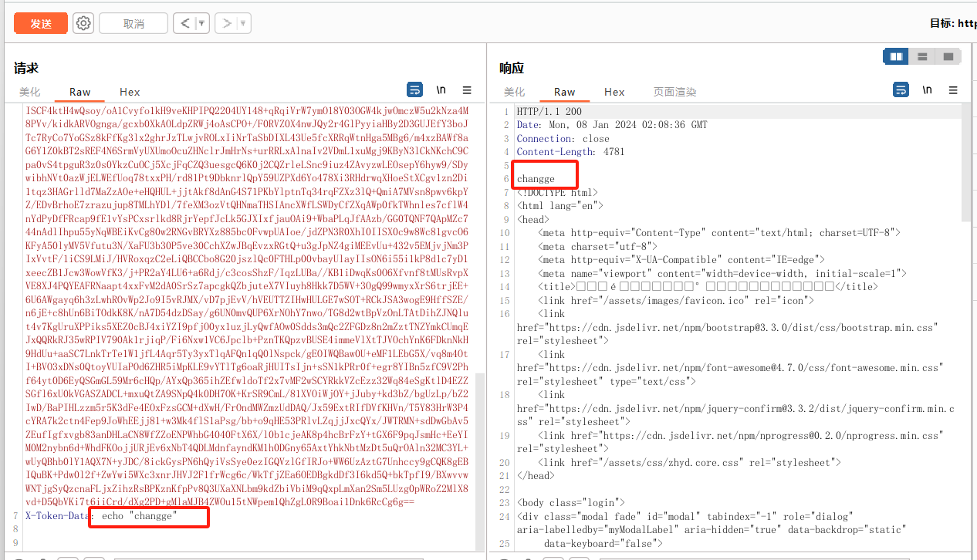The width and height of the screenshot is (977, 560).
Task: Click the <head> opening tag line
Action: [532, 219]
